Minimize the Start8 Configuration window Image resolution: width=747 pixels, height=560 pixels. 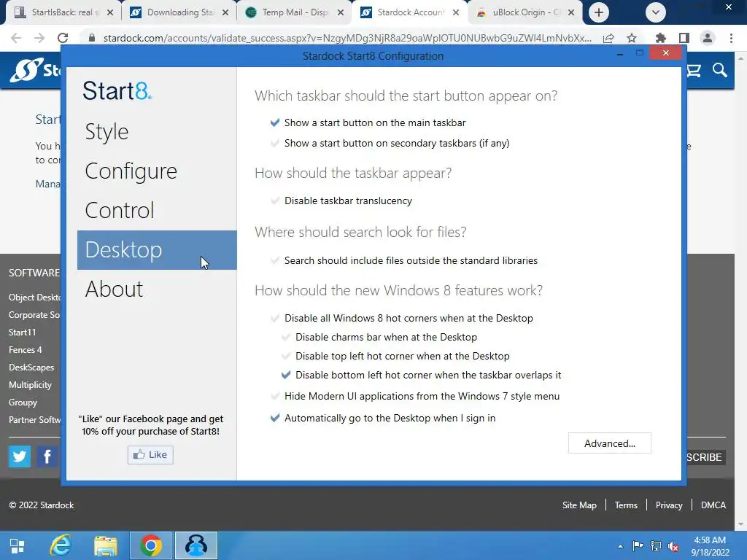click(x=620, y=54)
